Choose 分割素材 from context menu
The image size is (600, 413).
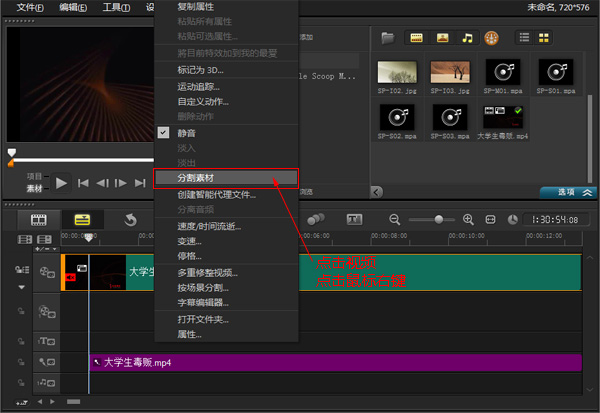pyautogui.click(x=226, y=178)
